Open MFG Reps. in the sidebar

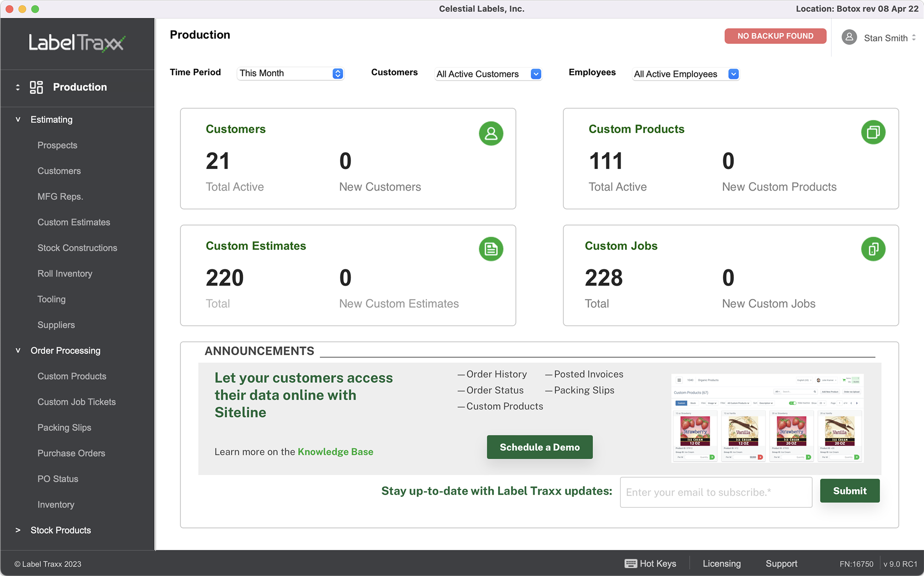point(60,197)
